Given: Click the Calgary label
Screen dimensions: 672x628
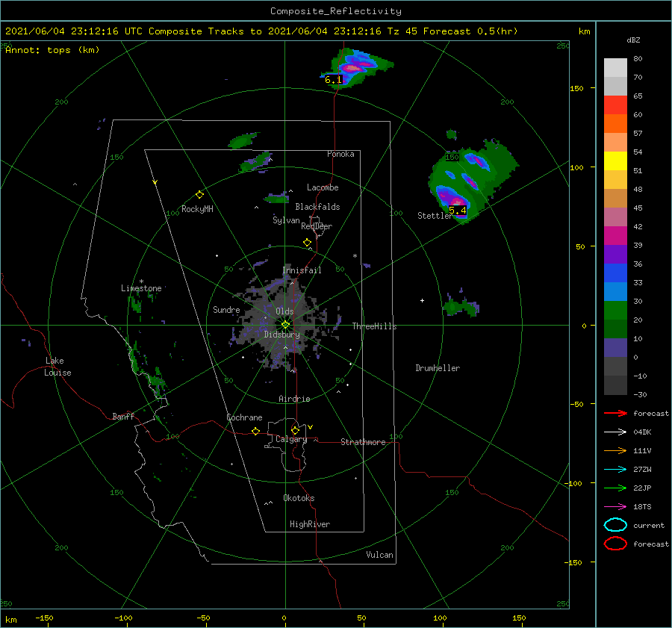Looking at the screenshot, I should tap(291, 439).
